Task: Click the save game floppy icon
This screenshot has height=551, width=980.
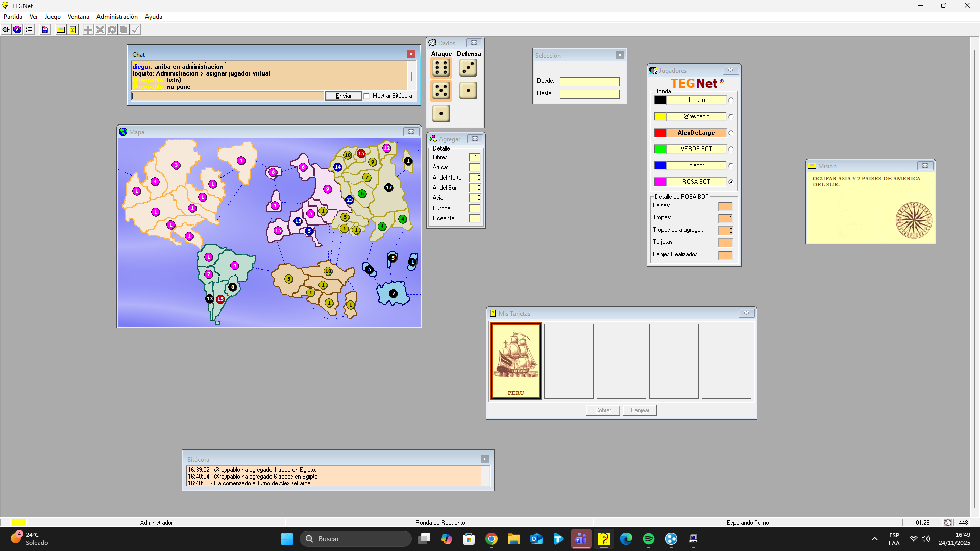Action: coord(45,30)
